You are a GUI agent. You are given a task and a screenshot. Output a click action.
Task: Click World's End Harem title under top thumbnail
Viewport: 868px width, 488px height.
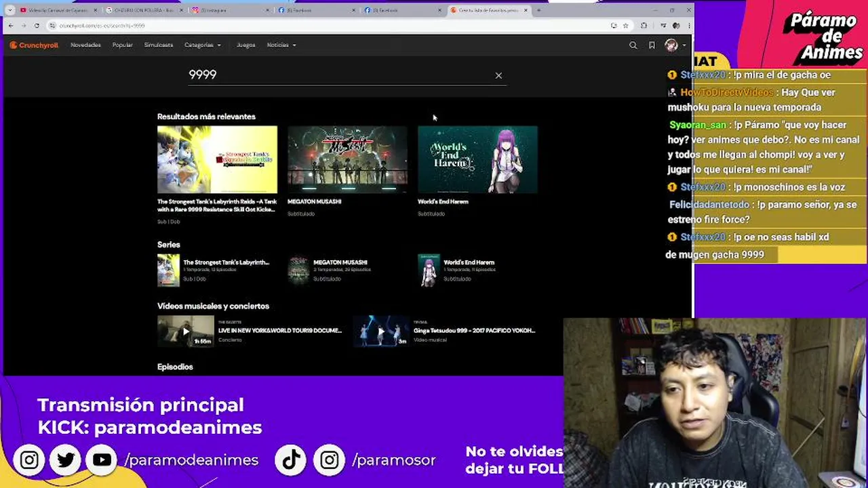pos(443,201)
